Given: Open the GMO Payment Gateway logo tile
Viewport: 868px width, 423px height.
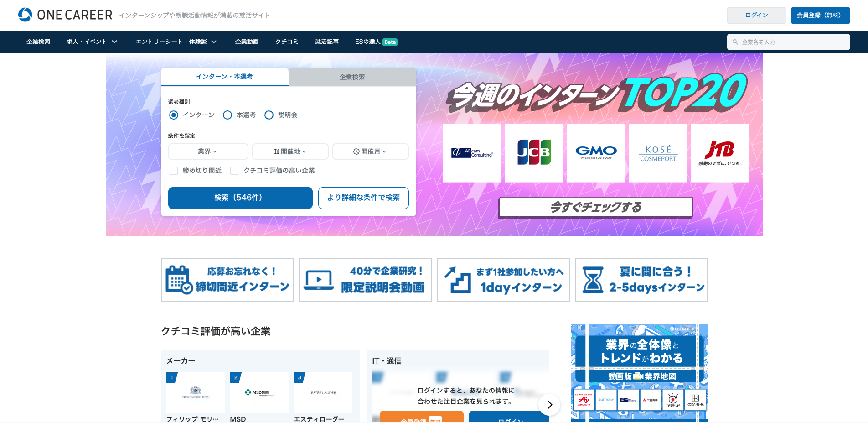Looking at the screenshot, I should click(596, 153).
